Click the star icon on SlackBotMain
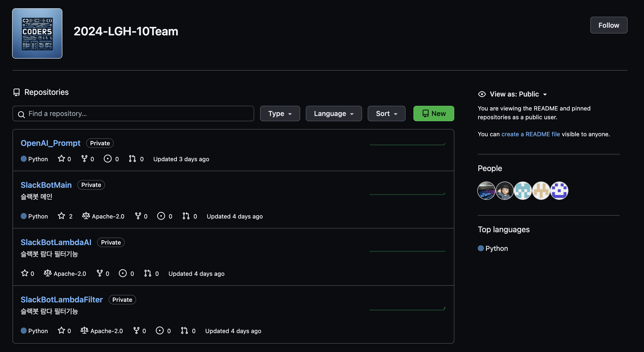Screen dimensions: 644x352 (x=61, y=216)
